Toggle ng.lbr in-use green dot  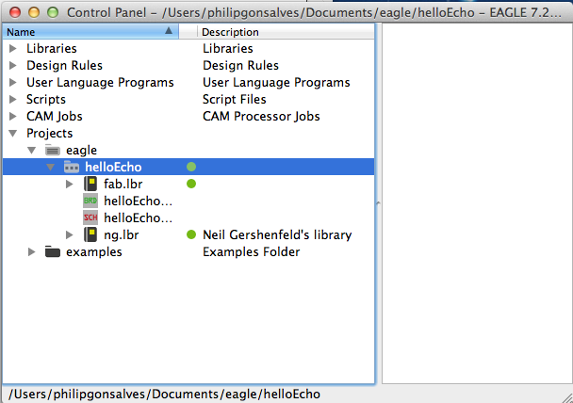[x=191, y=235]
